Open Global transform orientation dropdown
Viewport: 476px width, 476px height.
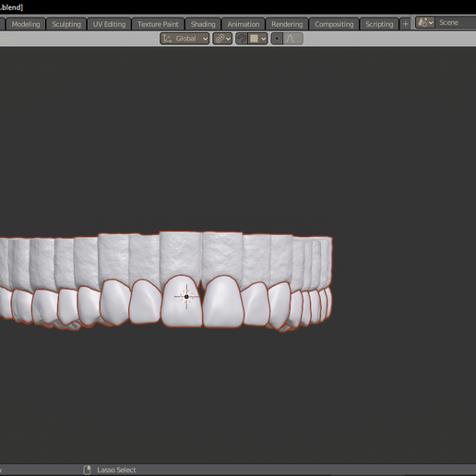pos(184,39)
